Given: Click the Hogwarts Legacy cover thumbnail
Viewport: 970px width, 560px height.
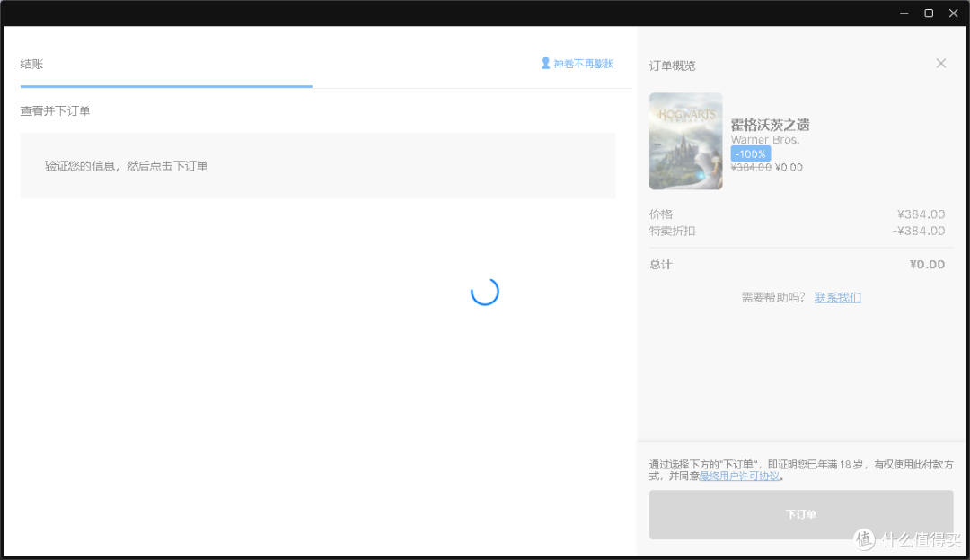Looking at the screenshot, I should click(x=685, y=141).
